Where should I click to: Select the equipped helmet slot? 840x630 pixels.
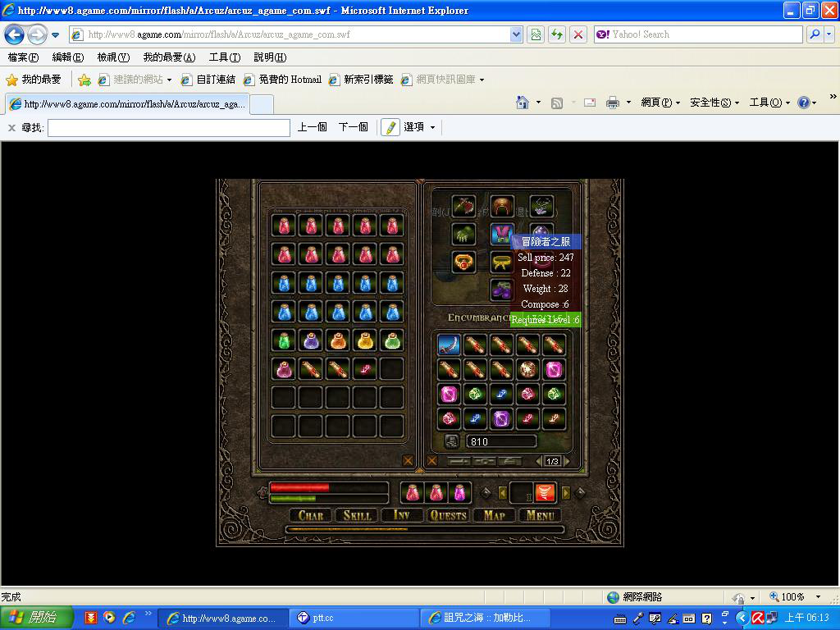pyautogui.click(x=502, y=206)
